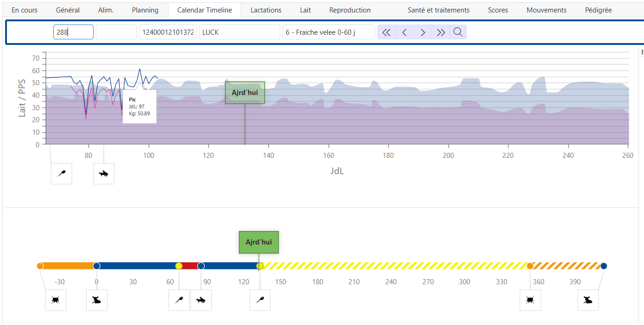Go to the next animal with the single-right arrow
The image size is (644, 325).
tap(423, 32)
